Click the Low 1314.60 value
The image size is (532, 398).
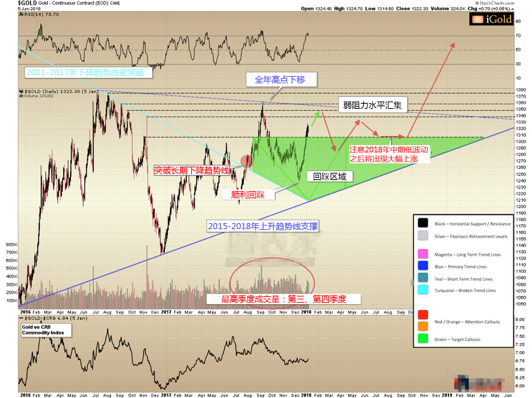[379, 9]
